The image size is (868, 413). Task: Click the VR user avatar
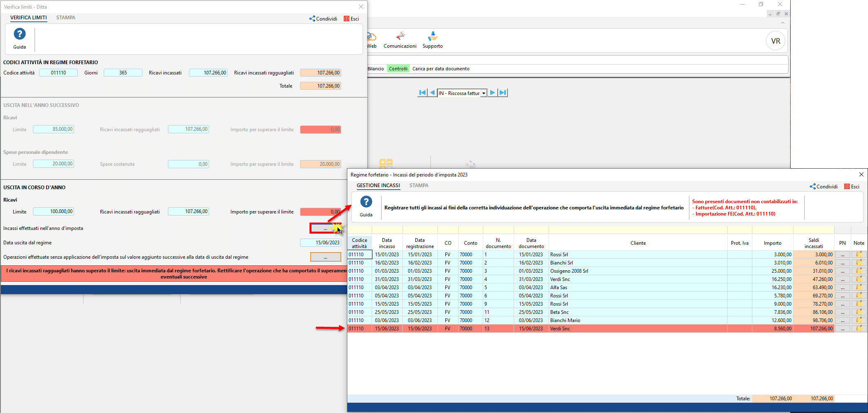(776, 41)
